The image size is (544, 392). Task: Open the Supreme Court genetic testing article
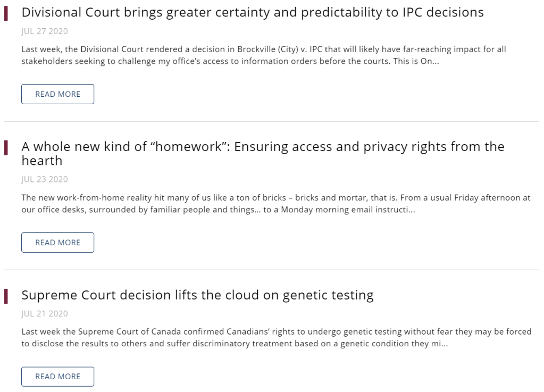pos(197,295)
